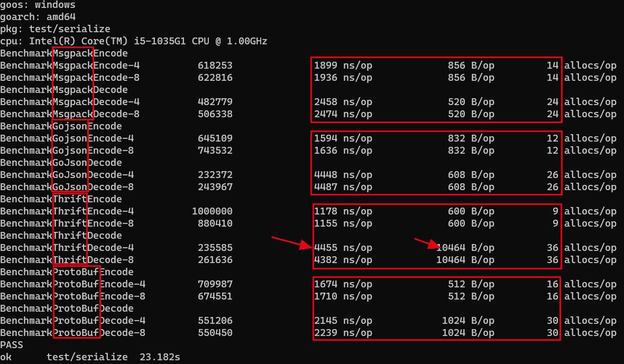
Task: Select the "pkg: test/serialize" line
Action: point(55,29)
